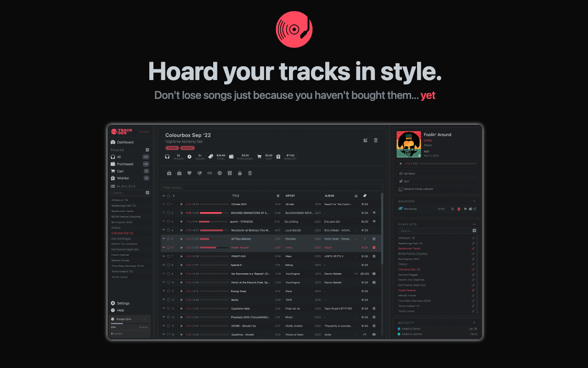The width and height of the screenshot is (588, 368).
Task: Edit playlist details with the pencil icon
Action: [365, 140]
